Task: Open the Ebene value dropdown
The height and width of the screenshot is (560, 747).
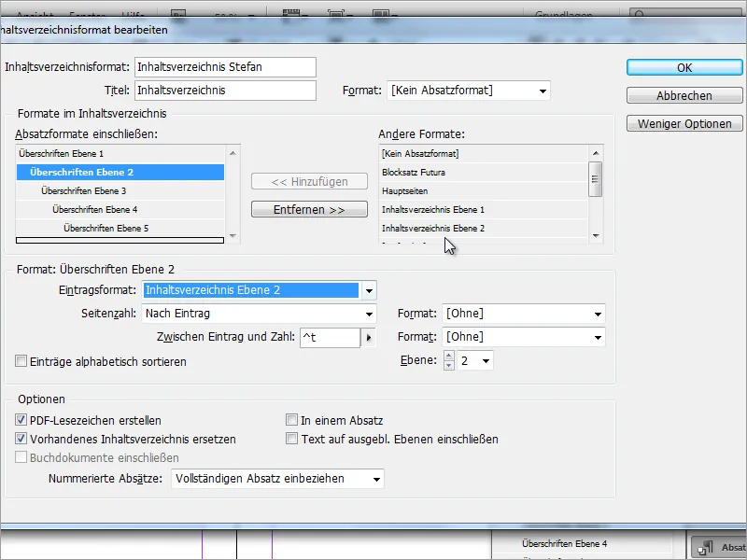Action: [475, 360]
